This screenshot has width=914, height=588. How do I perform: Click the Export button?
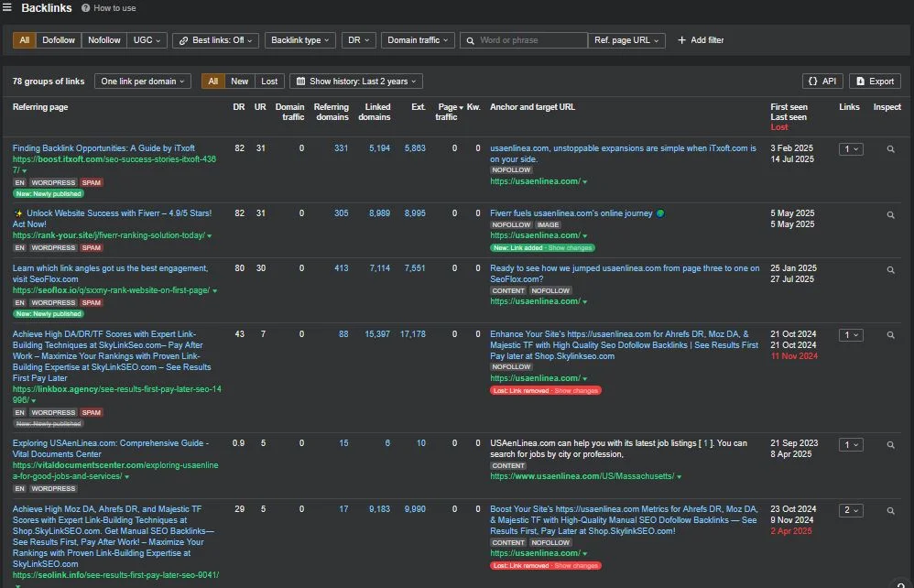875,81
